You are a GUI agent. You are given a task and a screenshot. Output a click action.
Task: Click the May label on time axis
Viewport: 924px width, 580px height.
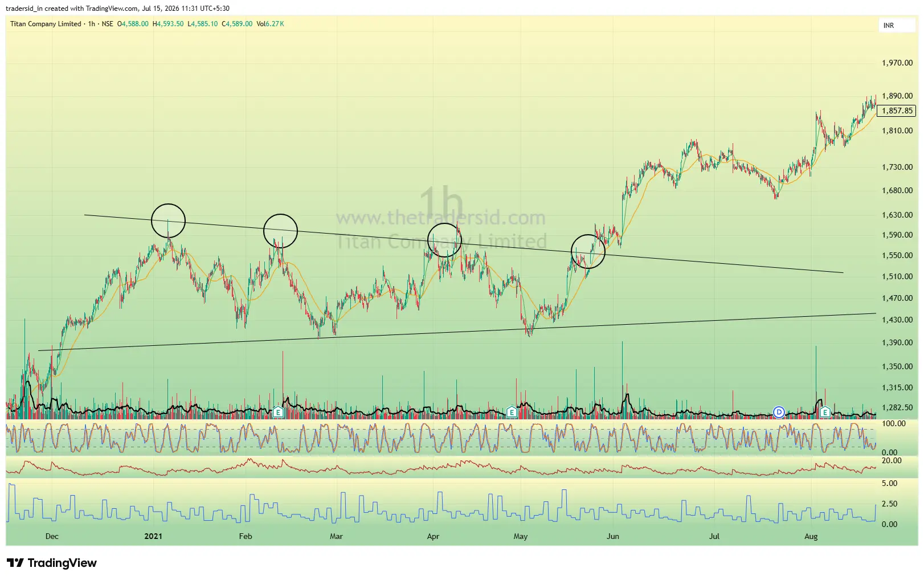point(521,536)
